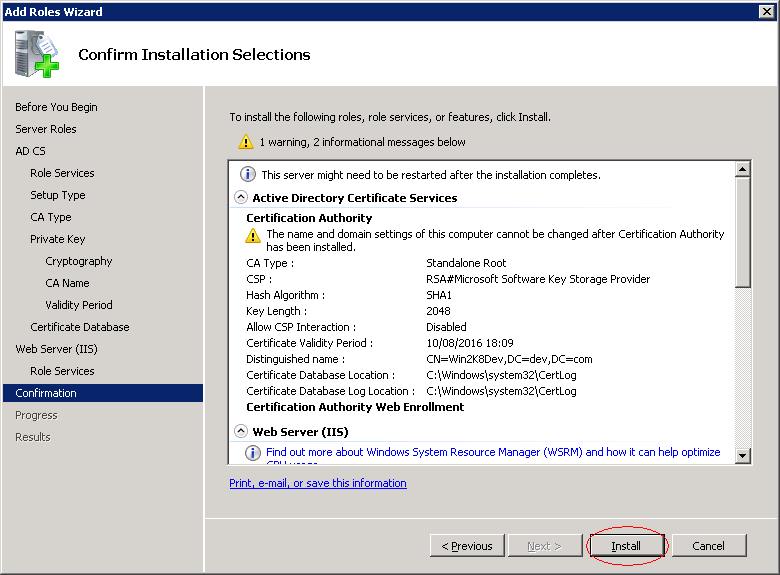Click the warning icon beside '1 warning' summary
This screenshot has height=575, width=780.
pos(246,142)
